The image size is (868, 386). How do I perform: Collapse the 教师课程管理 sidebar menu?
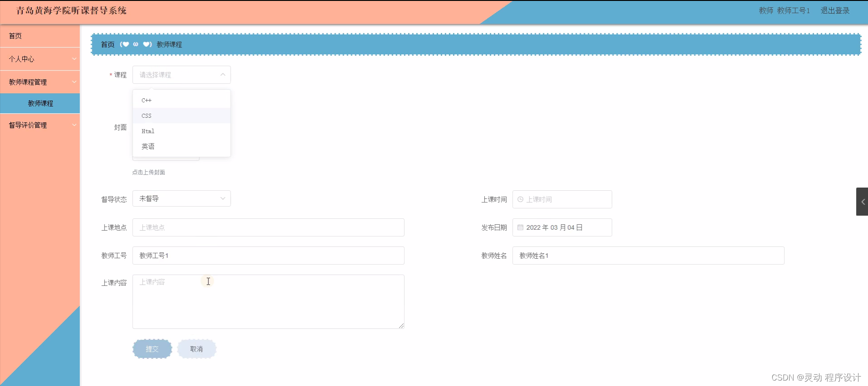[40, 82]
